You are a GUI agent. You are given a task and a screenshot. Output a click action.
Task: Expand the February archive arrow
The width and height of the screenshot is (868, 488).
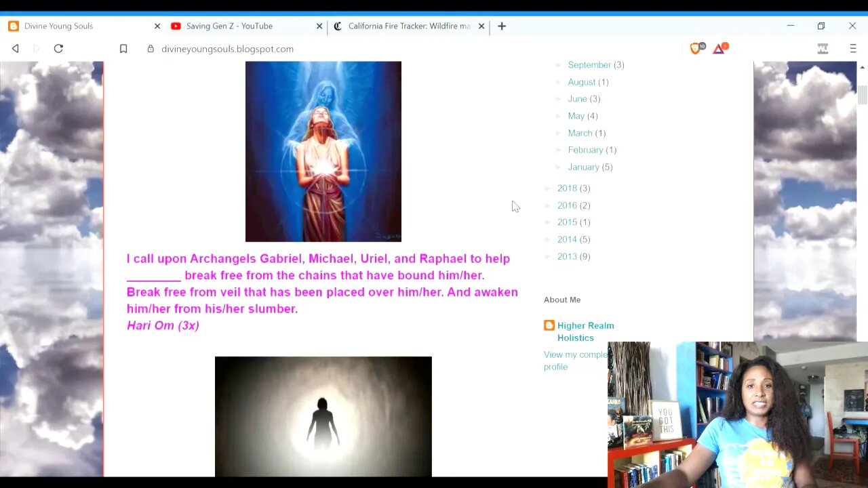559,150
